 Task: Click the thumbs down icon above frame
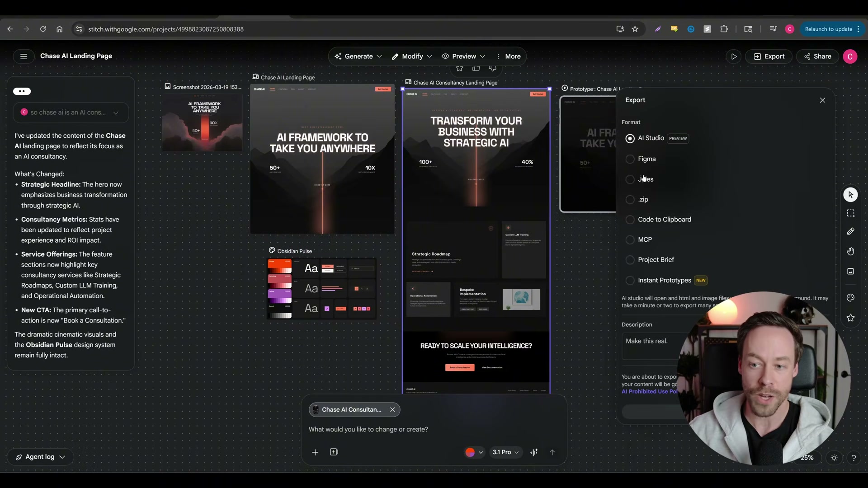[492, 68]
